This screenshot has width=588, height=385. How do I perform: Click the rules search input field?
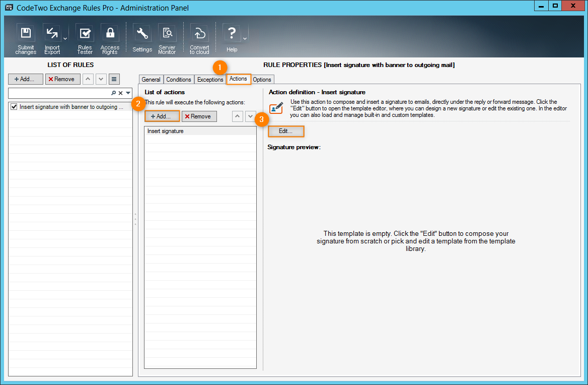click(59, 93)
